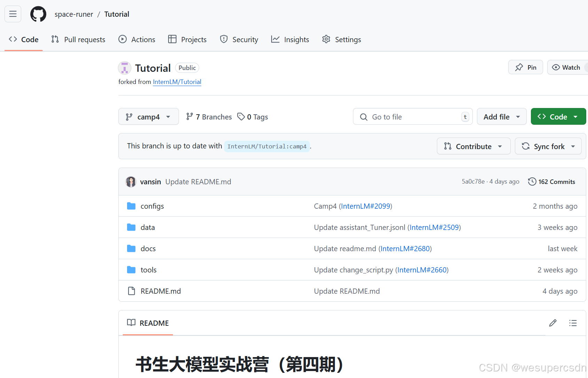Click commit hash 5a0c78e
The image size is (588, 378).
(x=473, y=182)
